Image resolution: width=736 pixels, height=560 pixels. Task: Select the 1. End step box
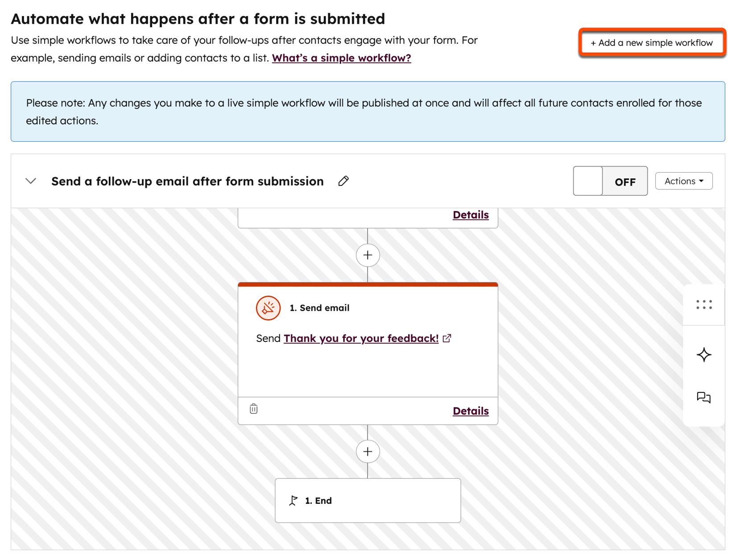coord(368,501)
